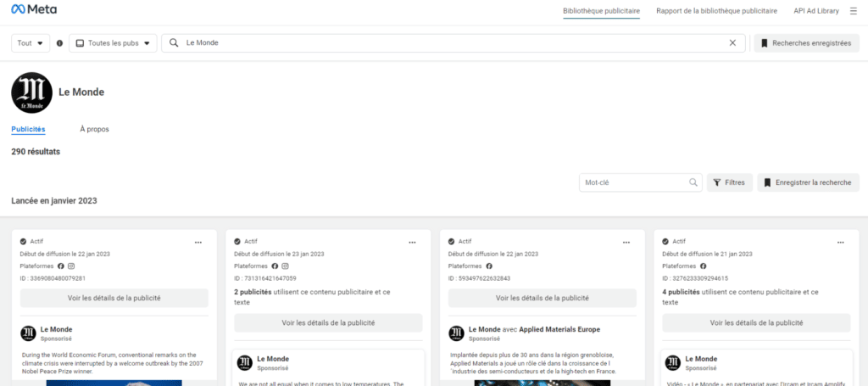Open options menu for ad 593497622632843
Viewport: 868px width, 386px height.
click(626, 242)
